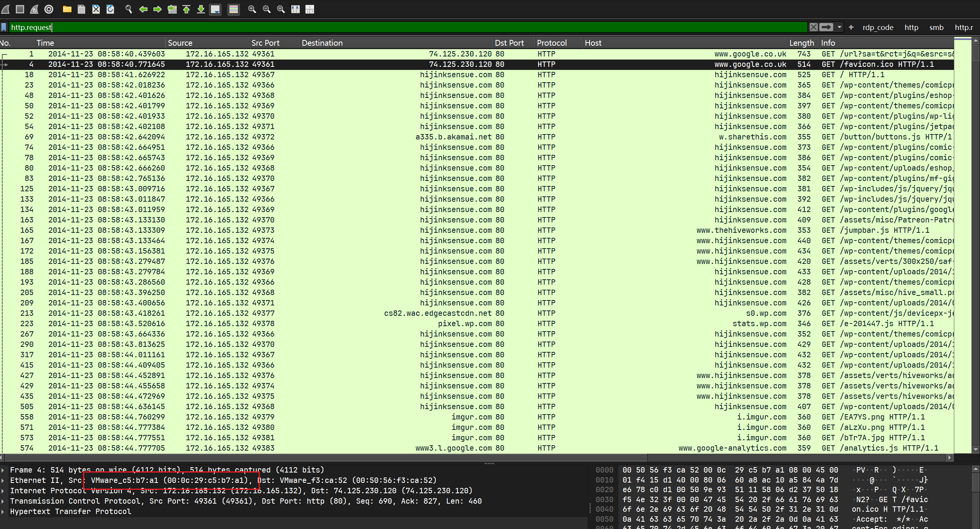Open display filter bookmarks
This screenshot has width=980, height=529.
point(4,27)
